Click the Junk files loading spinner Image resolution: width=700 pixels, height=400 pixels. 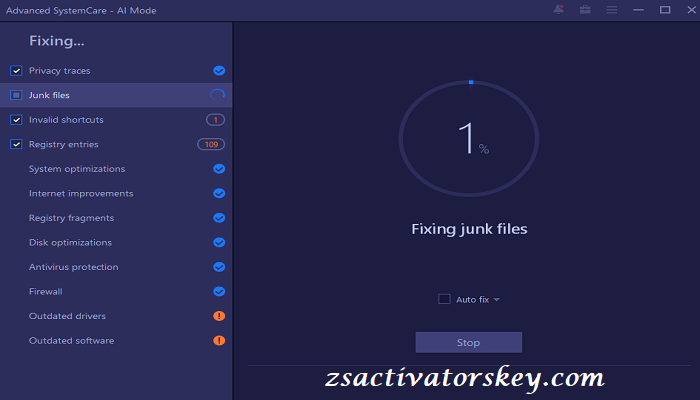tap(217, 95)
